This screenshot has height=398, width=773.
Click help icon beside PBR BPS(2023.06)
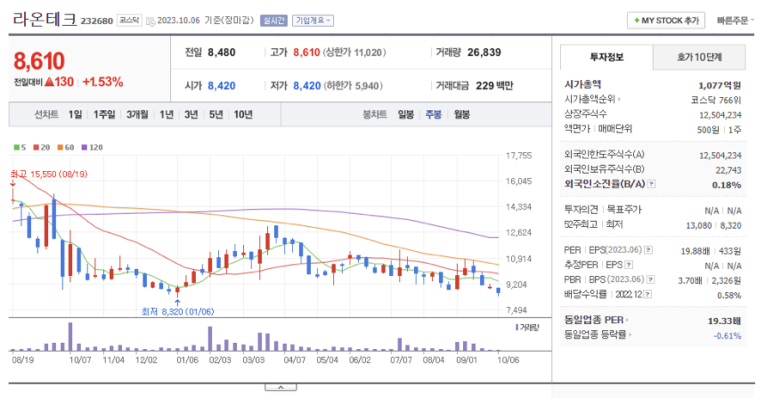651,280
